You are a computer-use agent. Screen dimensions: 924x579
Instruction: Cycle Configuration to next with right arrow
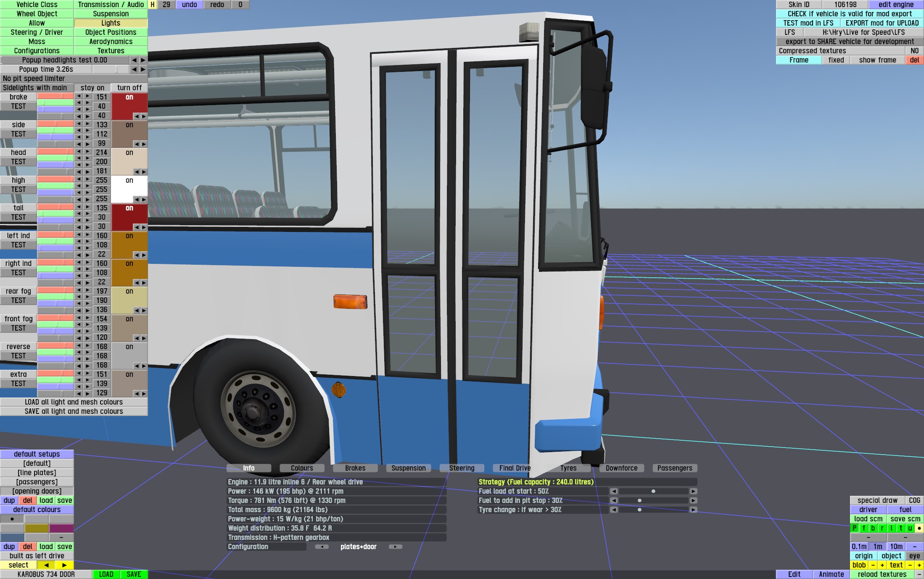point(395,547)
